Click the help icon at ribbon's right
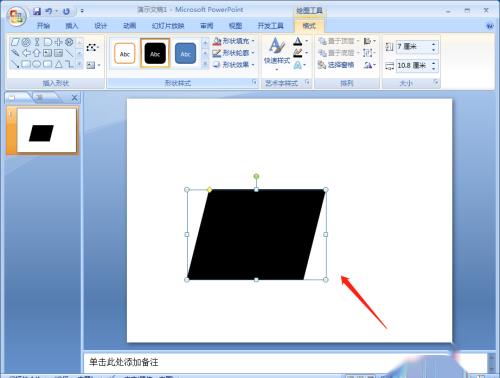Screen dimensions: 500x378 pyautogui.click(x=490, y=25)
